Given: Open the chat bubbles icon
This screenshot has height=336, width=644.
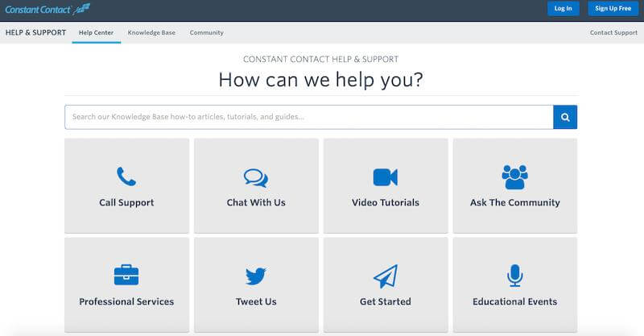Looking at the screenshot, I should pyautogui.click(x=256, y=177).
